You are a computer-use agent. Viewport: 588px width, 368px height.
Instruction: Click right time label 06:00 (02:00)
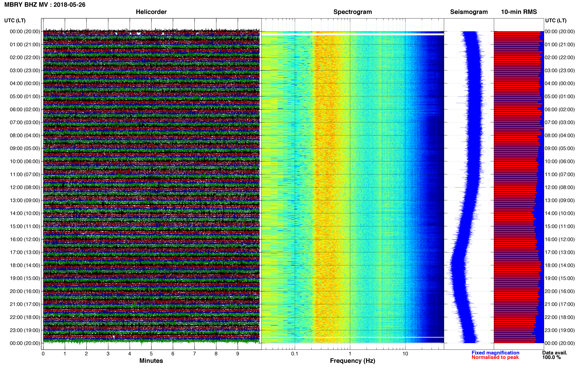click(560, 110)
